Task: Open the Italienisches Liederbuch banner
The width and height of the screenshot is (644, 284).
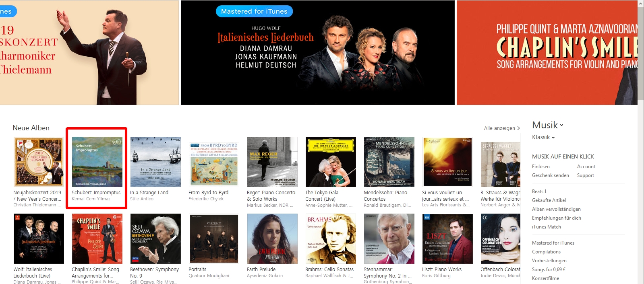Action: [x=318, y=53]
